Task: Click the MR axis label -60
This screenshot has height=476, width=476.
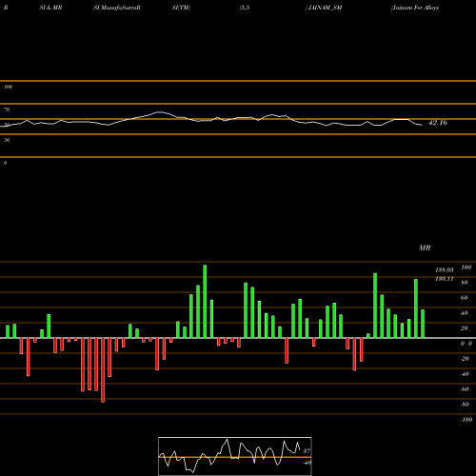Action: [x=465, y=389]
